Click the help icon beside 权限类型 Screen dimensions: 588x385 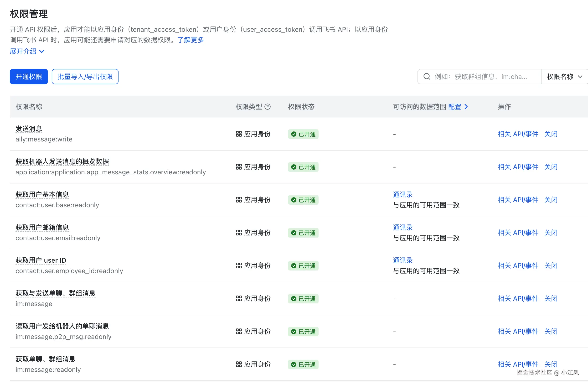point(268,107)
